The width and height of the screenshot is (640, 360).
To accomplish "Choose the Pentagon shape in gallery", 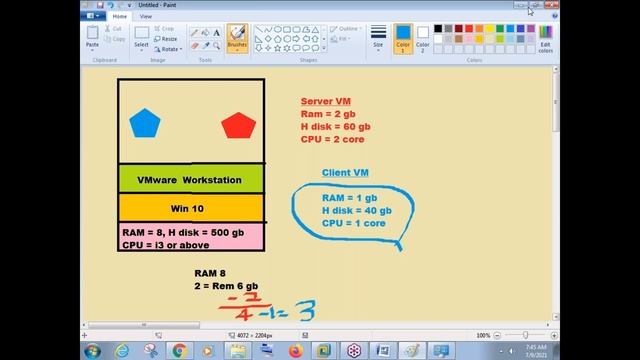I will pyautogui.click(x=278, y=39).
